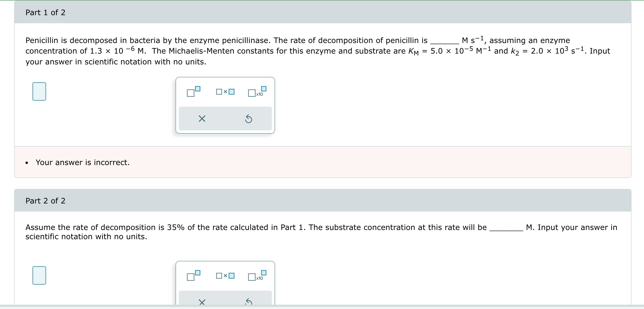Click the Part 2 answer input box

pos(39,275)
